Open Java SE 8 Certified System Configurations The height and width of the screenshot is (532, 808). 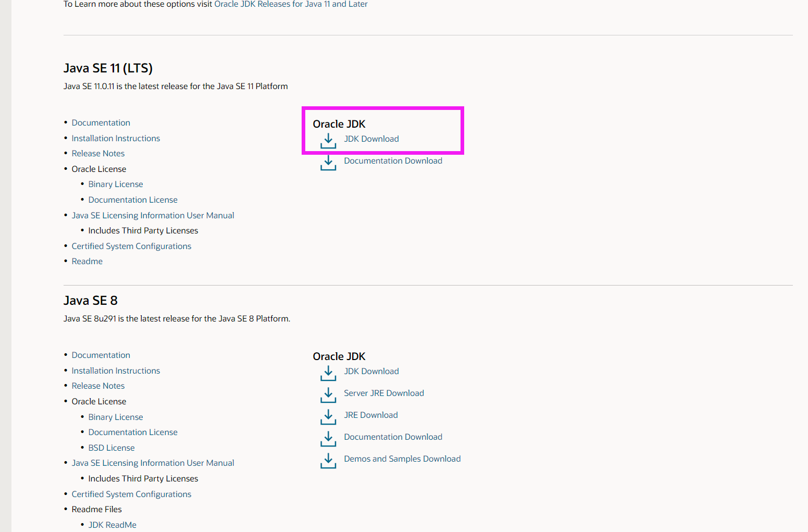[x=131, y=494]
